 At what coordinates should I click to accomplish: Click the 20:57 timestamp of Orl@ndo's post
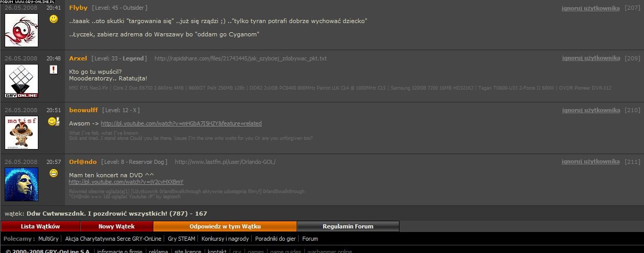click(53, 162)
